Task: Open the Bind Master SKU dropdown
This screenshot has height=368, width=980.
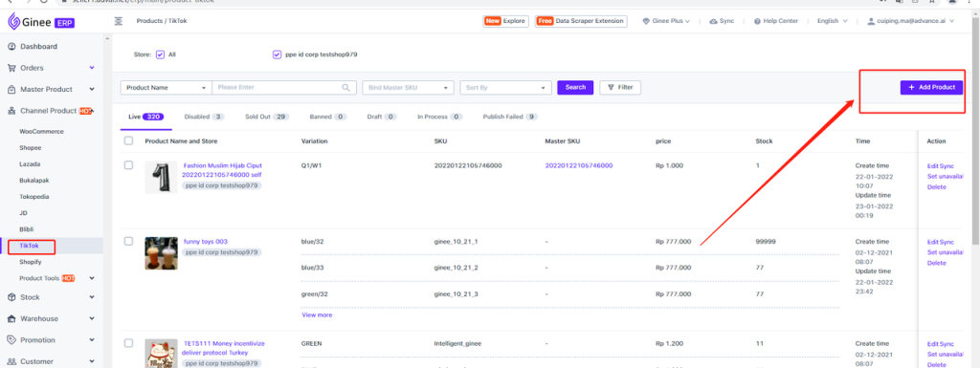Action: coord(408,88)
